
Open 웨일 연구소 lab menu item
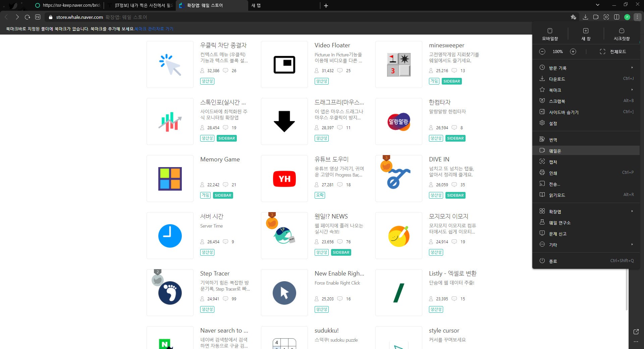(x=586, y=222)
